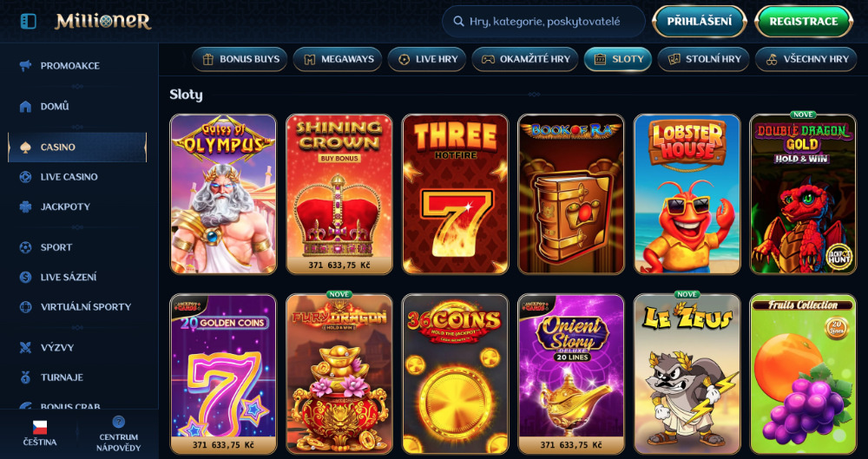Click the Turnaje medal icon
Screen dimensions: 868x459
pyautogui.click(x=25, y=377)
